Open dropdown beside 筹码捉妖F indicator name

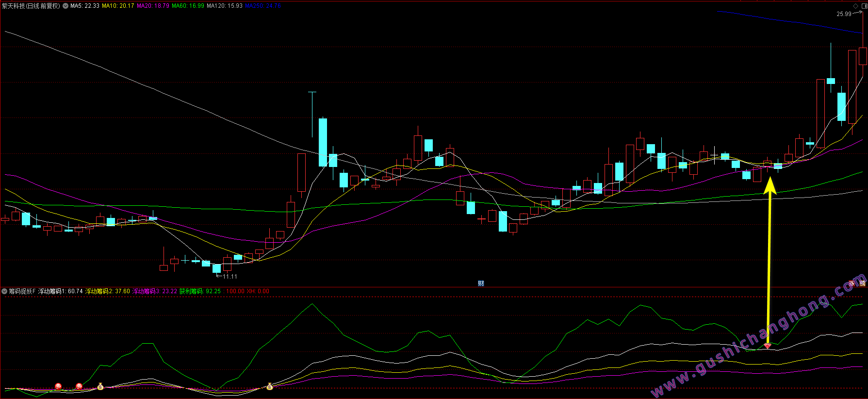4,291
